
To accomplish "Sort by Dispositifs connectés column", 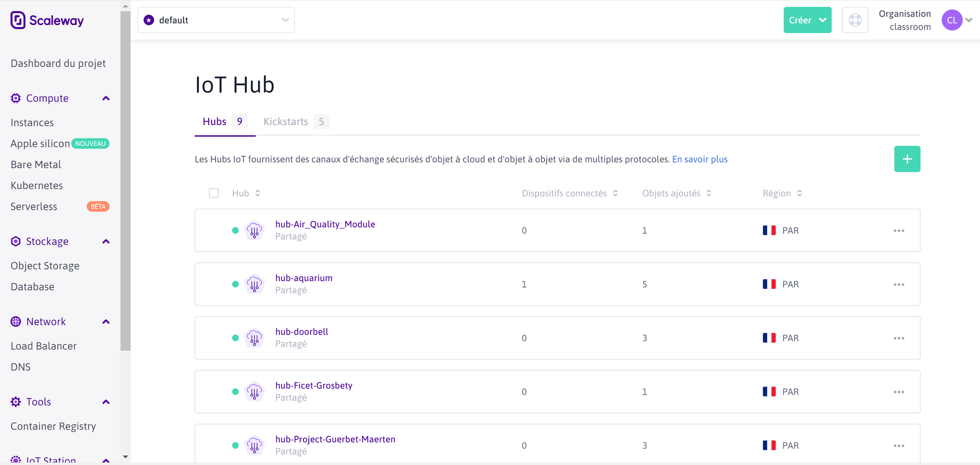I will [615, 193].
